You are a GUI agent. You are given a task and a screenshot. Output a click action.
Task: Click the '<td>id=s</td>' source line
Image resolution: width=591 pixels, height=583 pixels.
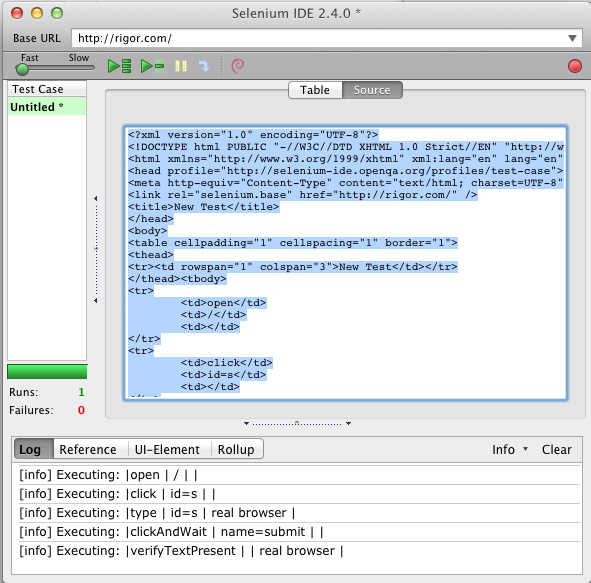click(x=224, y=375)
